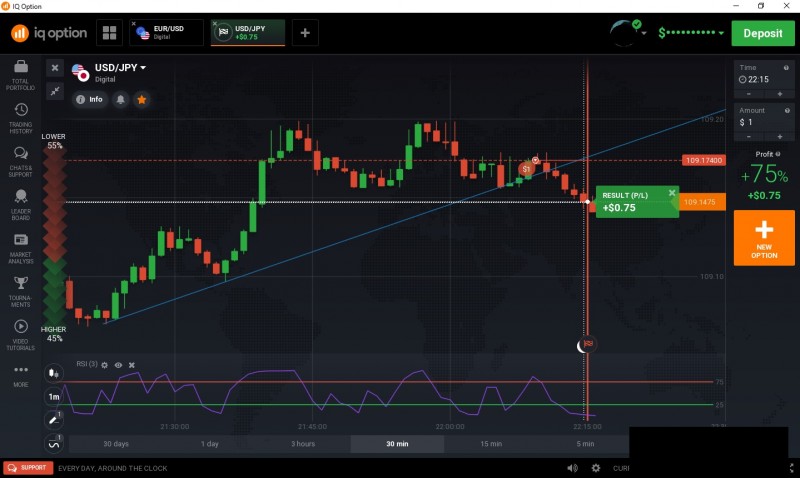
Task: Open the More sidebar menu
Action: point(20,375)
